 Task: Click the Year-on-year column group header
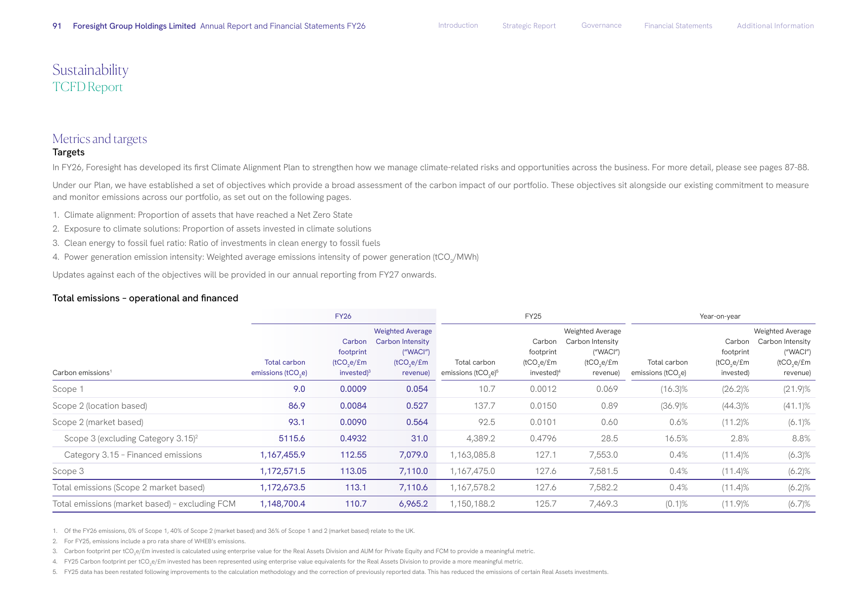[x=720, y=316]
